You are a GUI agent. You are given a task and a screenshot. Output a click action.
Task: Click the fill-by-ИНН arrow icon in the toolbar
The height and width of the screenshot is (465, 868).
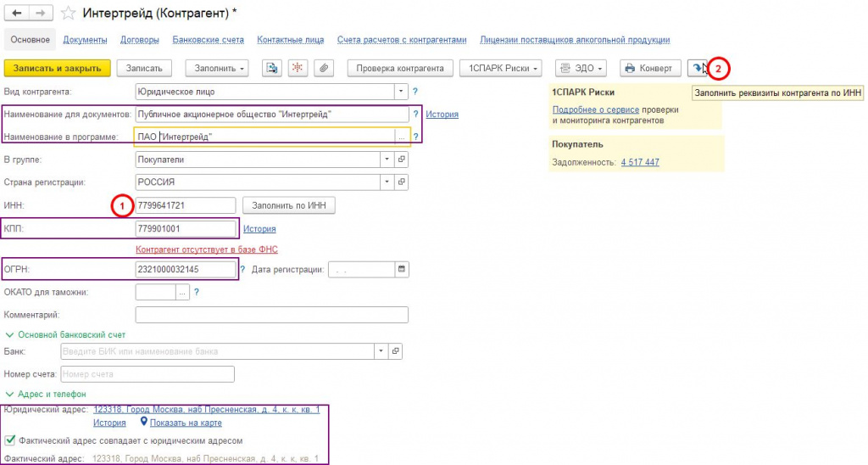click(x=697, y=68)
